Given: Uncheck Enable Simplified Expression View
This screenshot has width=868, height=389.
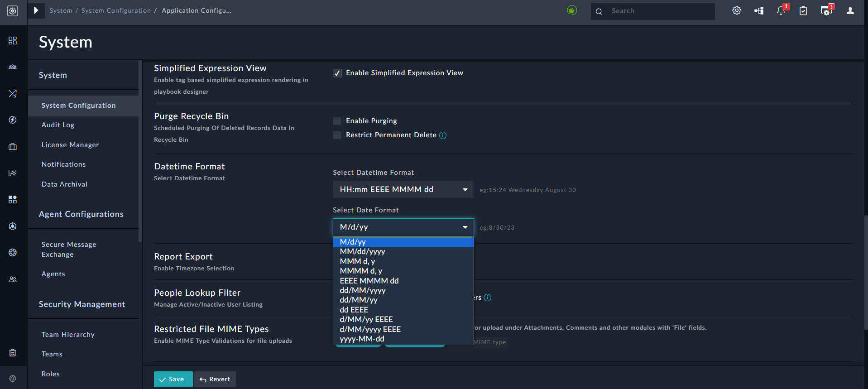Looking at the screenshot, I should click(337, 73).
